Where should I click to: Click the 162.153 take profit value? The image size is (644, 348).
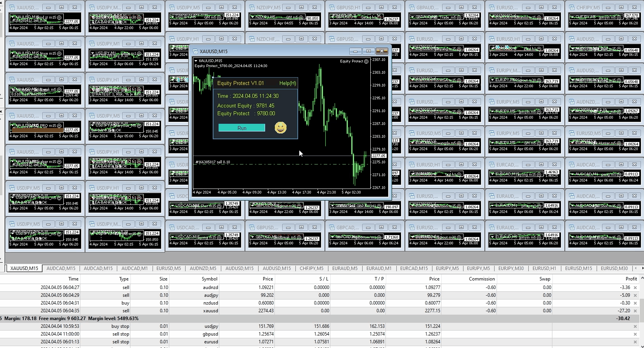point(377,326)
